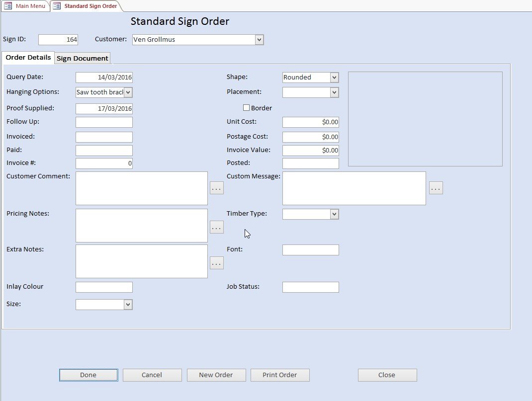Click the Proof Supplied date field

pyautogui.click(x=104, y=108)
